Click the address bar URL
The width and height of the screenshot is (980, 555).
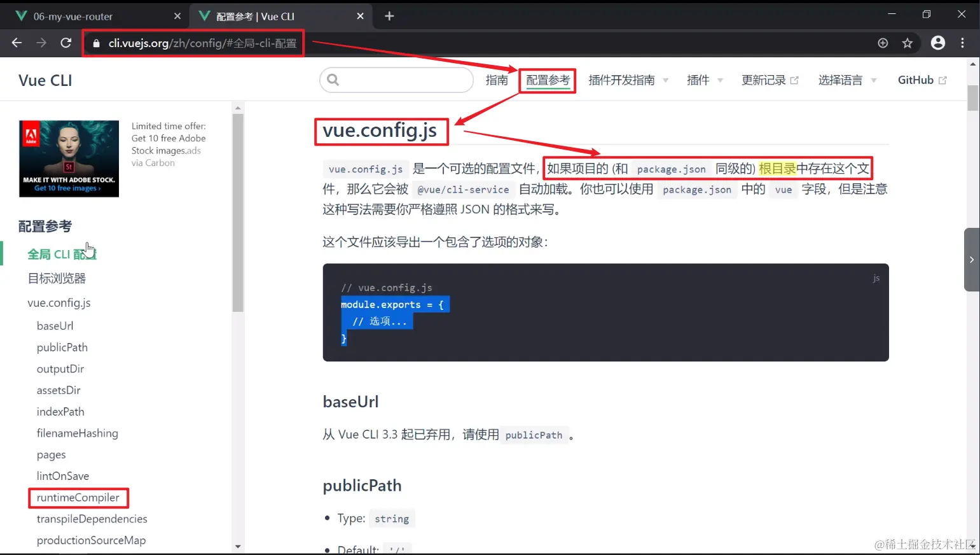[202, 43]
